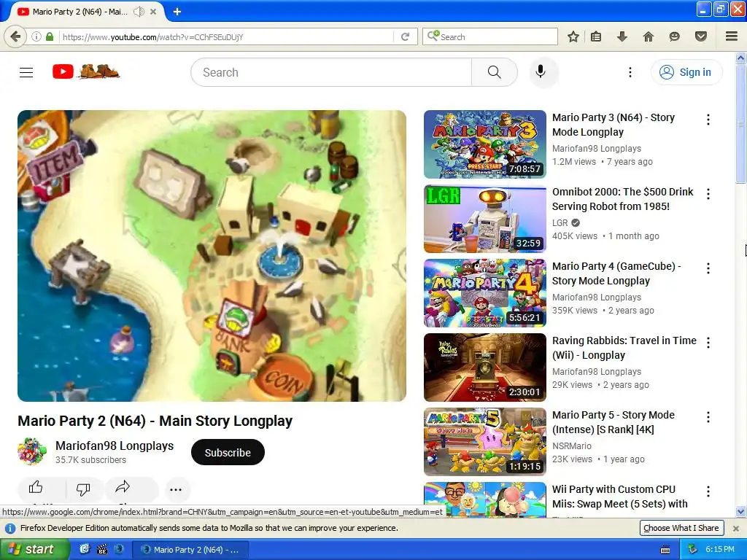Open Mario Party 3 Story Mode Longplay title

(613, 125)
